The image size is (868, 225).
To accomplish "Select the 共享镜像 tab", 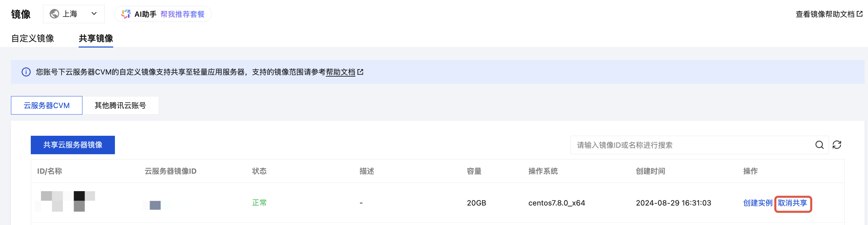I will (x=96, y=38).
